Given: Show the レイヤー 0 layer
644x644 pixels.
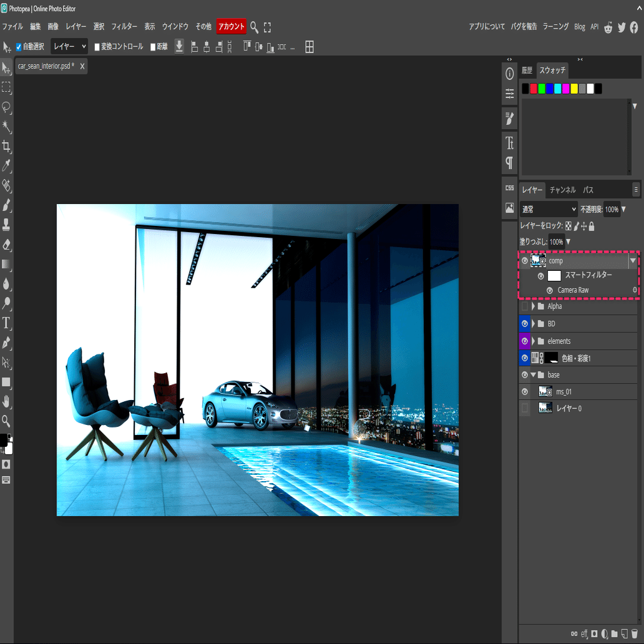Looking at the screenshot, I should (x=524, y=408).
